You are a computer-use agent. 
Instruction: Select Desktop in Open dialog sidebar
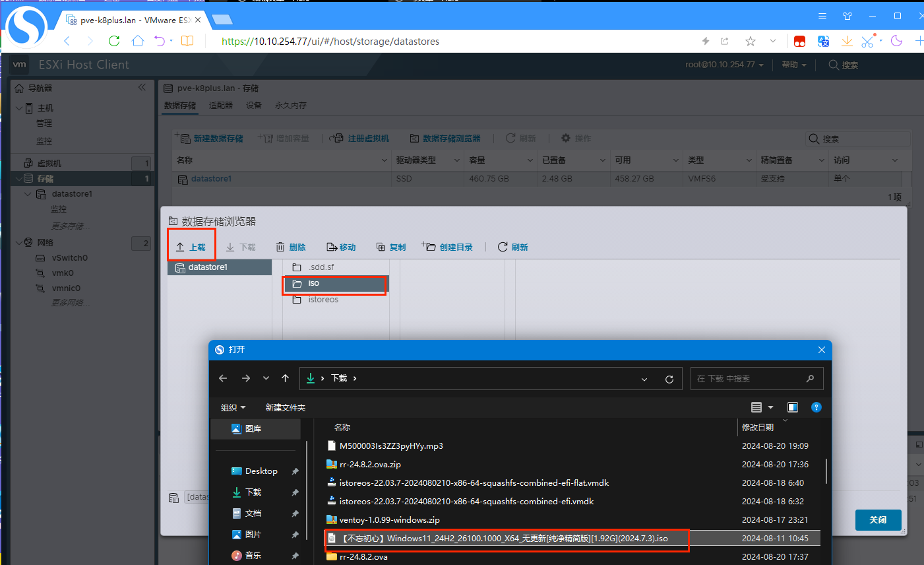coord(261,471)
